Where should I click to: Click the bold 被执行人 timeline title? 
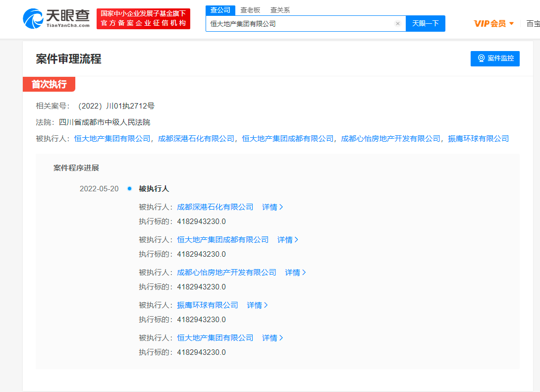tap(154, 189)
